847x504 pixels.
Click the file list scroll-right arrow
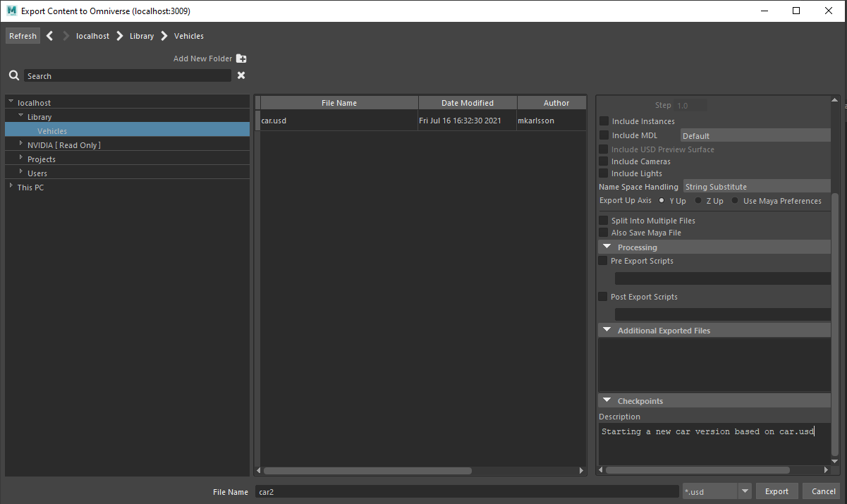point(582,470)
